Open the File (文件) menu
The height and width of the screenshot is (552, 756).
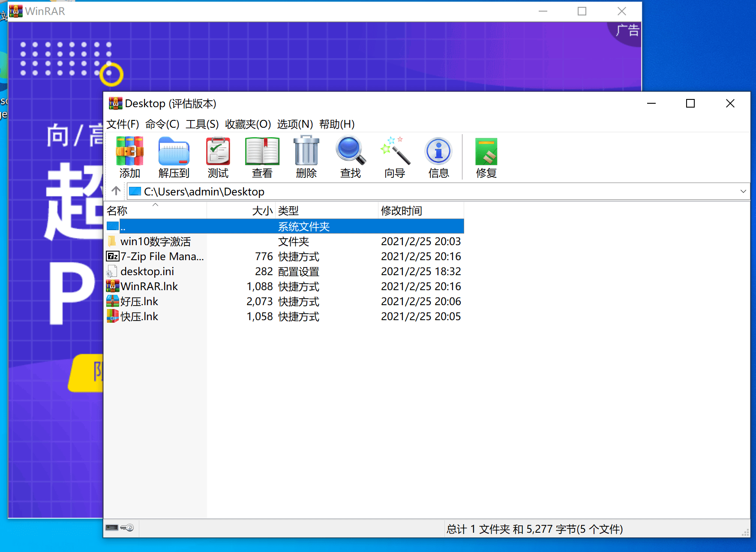[x=123, y=124]
